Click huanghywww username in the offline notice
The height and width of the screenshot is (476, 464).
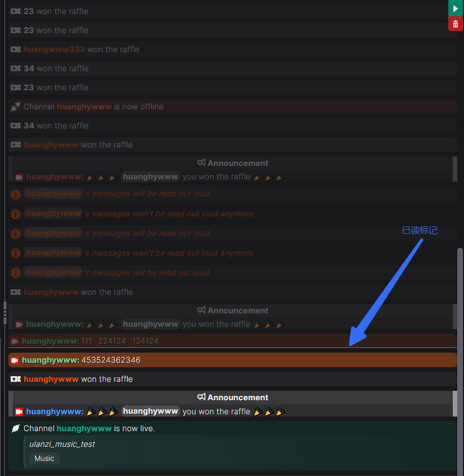84,107
